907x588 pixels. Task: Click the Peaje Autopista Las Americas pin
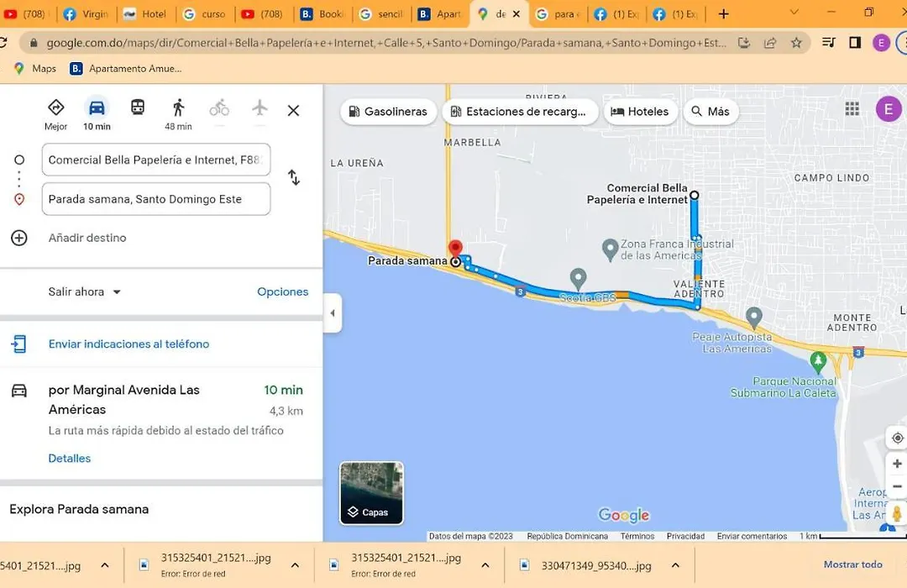[753, 318]
